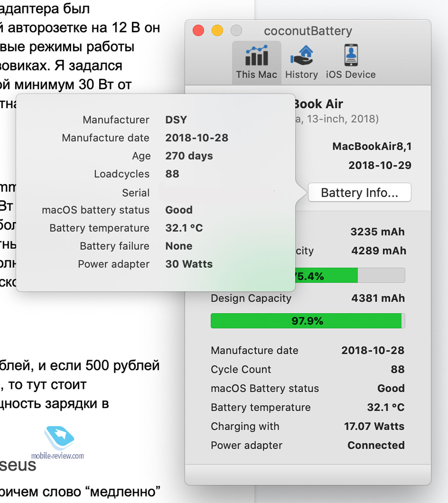Click the main window Manufacture date label
The width and height of the screenshot is (448, 503).
click(x=255, y=350)
